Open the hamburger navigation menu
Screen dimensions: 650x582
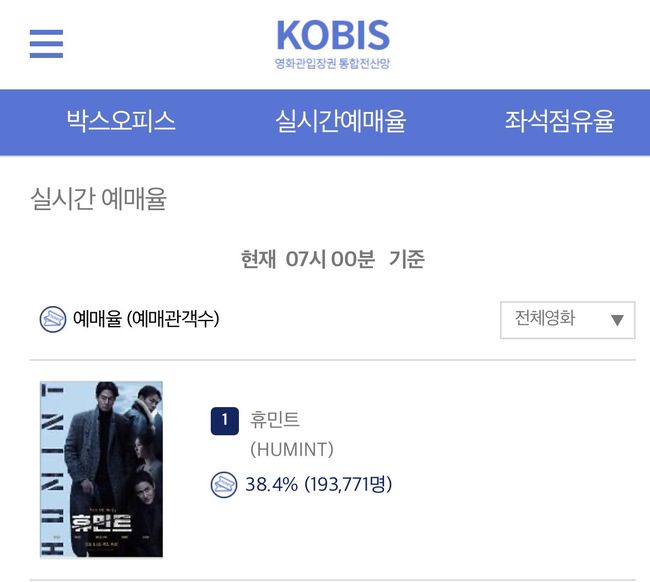point(46,44)
